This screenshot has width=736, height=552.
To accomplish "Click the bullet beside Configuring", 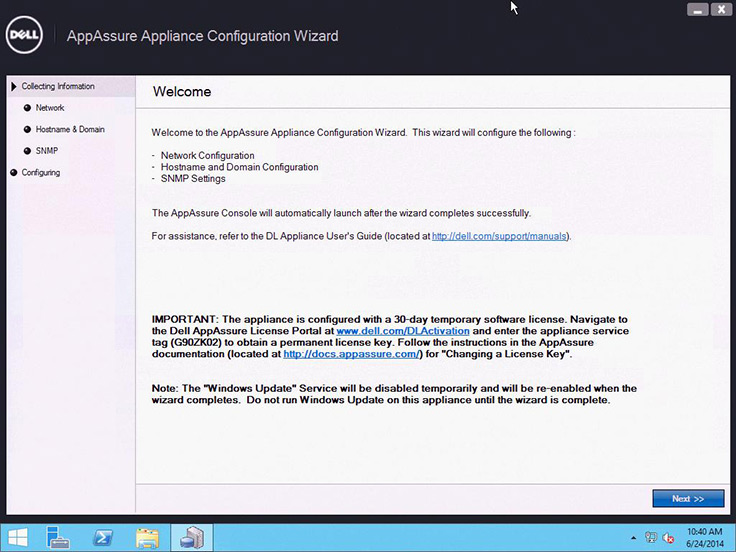I will coord(14,173).
